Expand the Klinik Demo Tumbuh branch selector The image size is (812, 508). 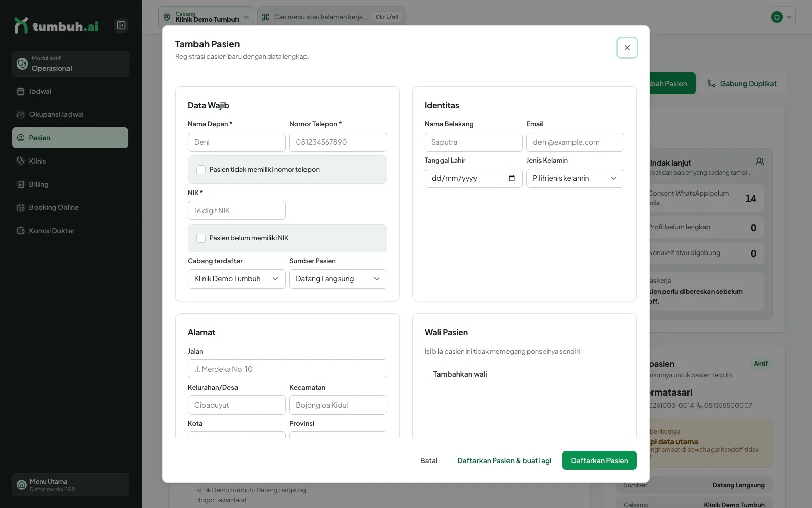[206, 17]
